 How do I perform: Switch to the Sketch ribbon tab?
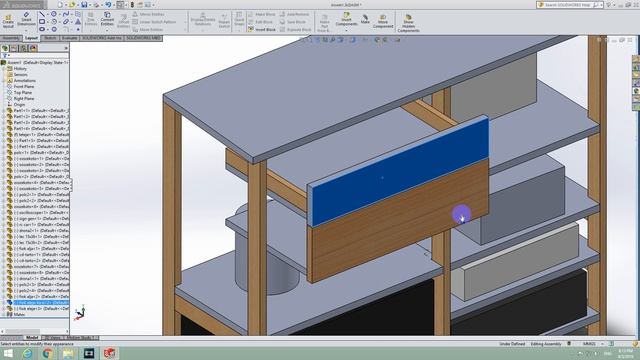50,38
